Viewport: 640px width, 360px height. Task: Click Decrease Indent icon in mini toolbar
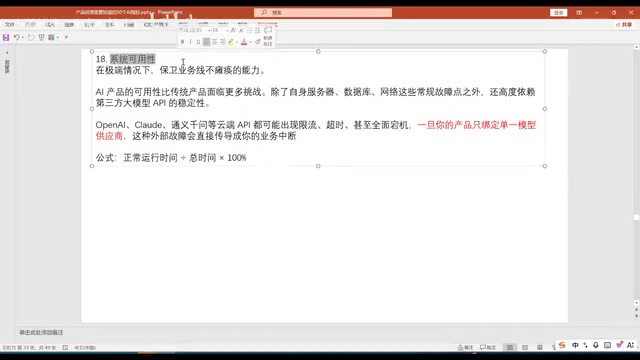coord(249,31)
